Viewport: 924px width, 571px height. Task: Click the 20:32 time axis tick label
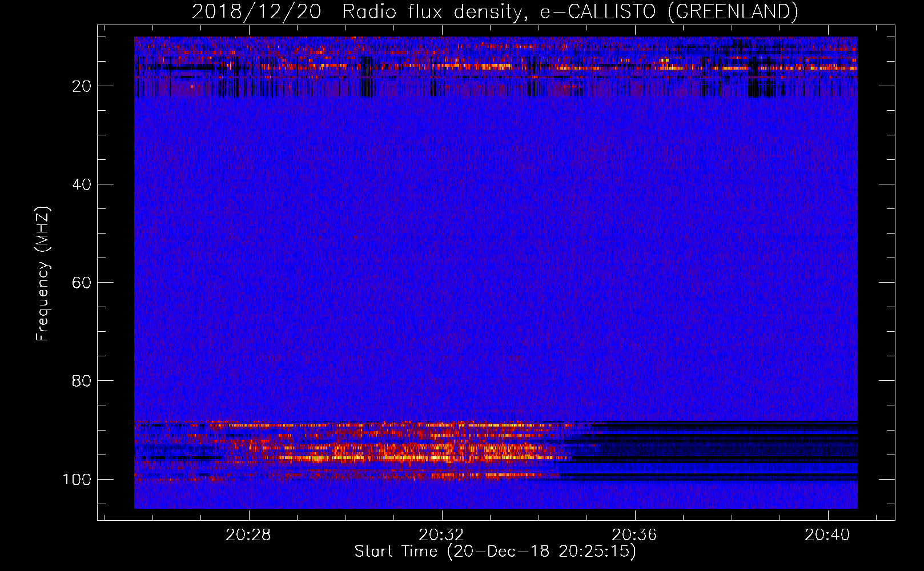pos(441,535)
